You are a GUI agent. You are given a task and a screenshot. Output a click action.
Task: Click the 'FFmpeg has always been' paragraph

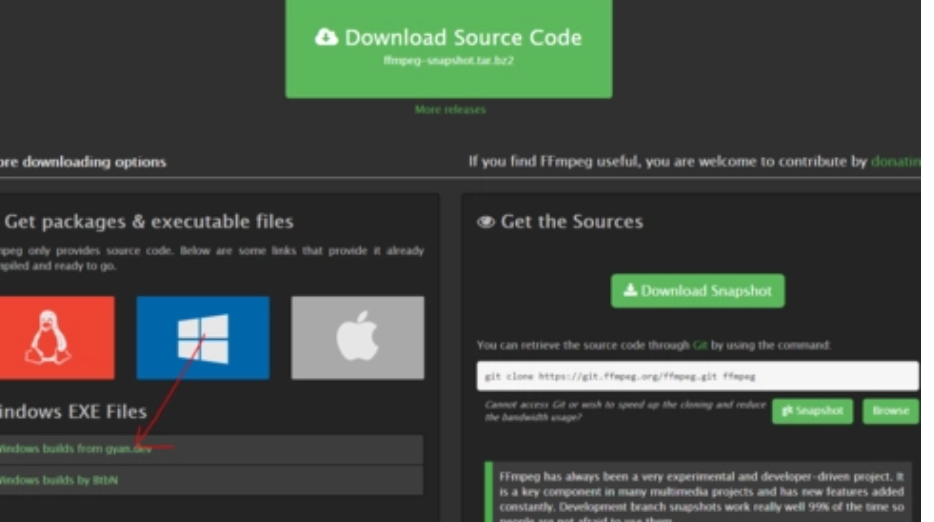pos(701,496)
